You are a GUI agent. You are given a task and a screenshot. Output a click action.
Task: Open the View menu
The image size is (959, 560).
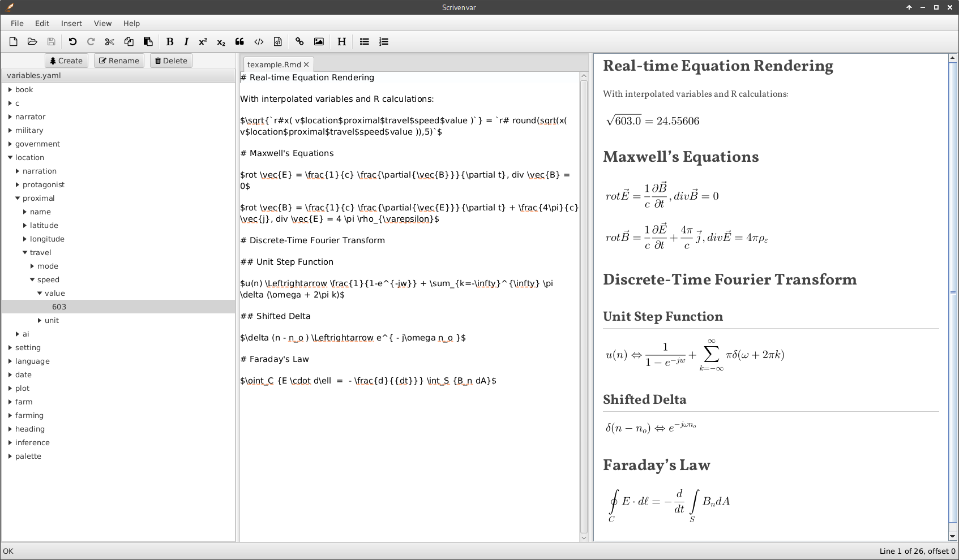(x=102, y=23)
